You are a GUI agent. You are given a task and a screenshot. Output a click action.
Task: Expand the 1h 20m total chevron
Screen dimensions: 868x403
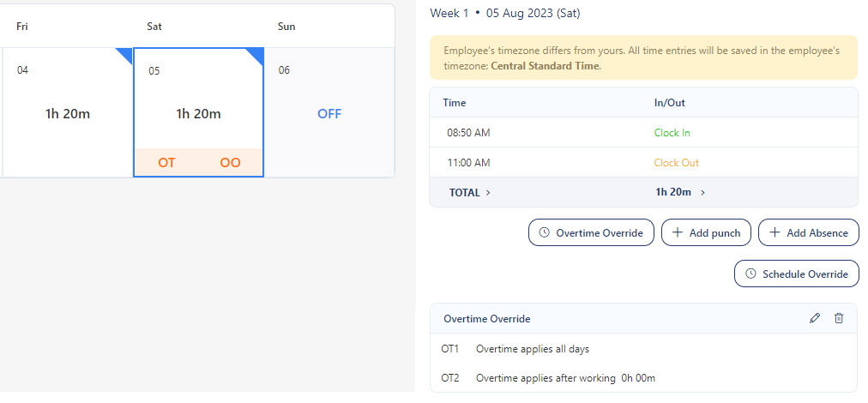click(702, 193)
